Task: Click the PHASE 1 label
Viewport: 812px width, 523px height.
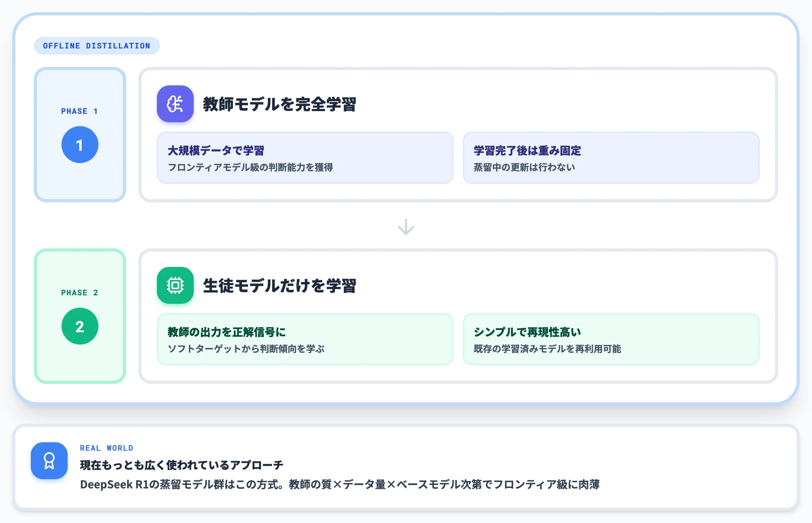Action: coord(80,111)
